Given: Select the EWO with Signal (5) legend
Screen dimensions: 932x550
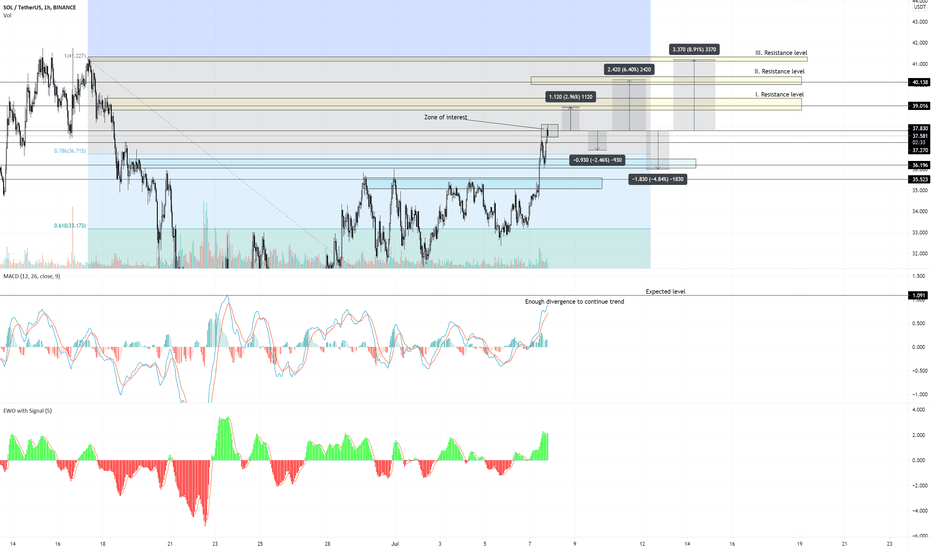Looking at the screenshot, I should pyautogui.click(x=27, y=411).
